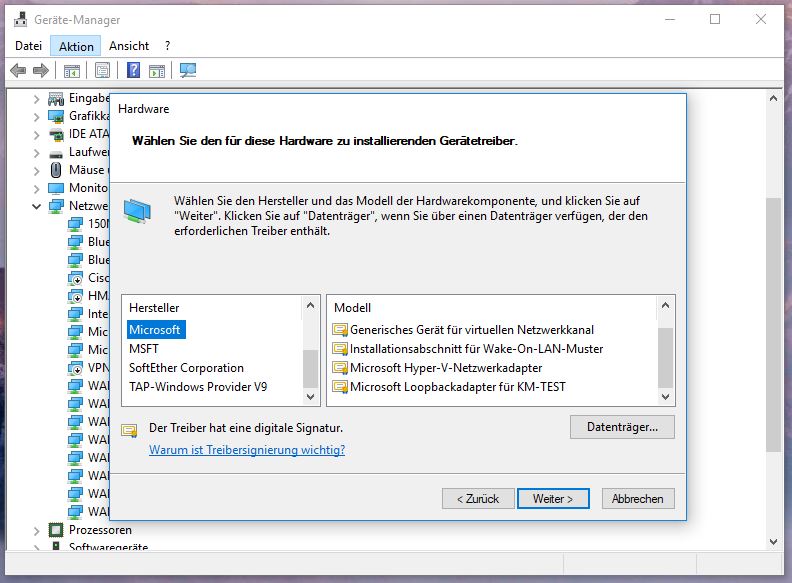Scan for hardware changes monitor icon
The width and height of the screenshot is (792, 583).
[187, 70]
